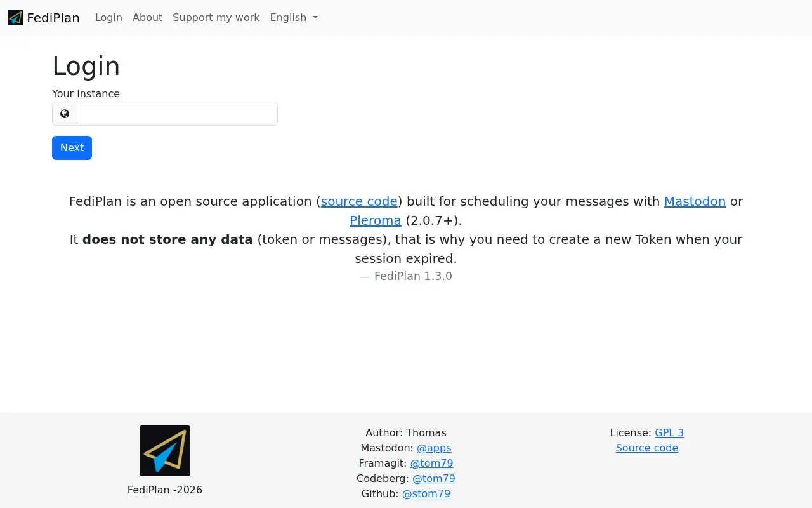Open the GPL 3 license link

pyautogui.click(x=669, y=433)
